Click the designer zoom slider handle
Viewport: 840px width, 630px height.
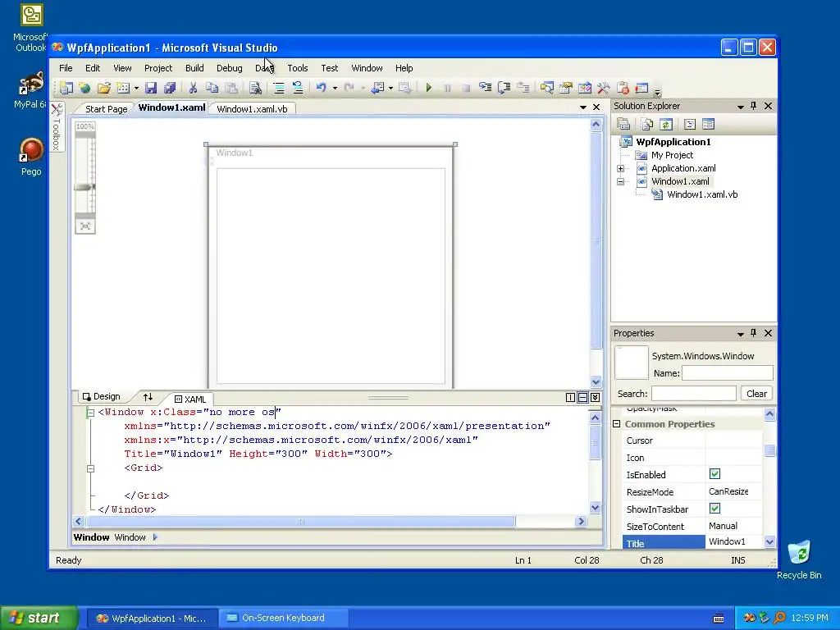pyautogui.click(x=84, y=187)
